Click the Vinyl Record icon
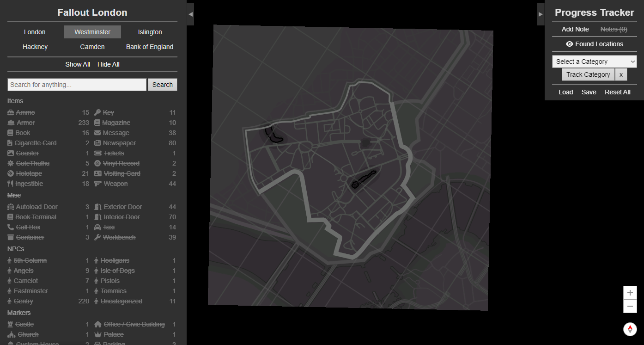Screen dimensions: 644x345 [x=97, y=163]
